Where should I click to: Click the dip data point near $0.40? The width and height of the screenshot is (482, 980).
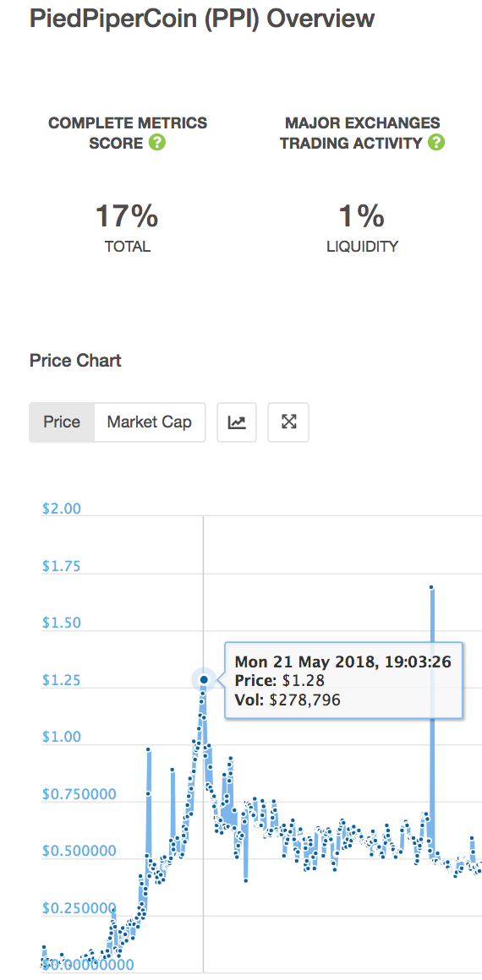point(246,880)
